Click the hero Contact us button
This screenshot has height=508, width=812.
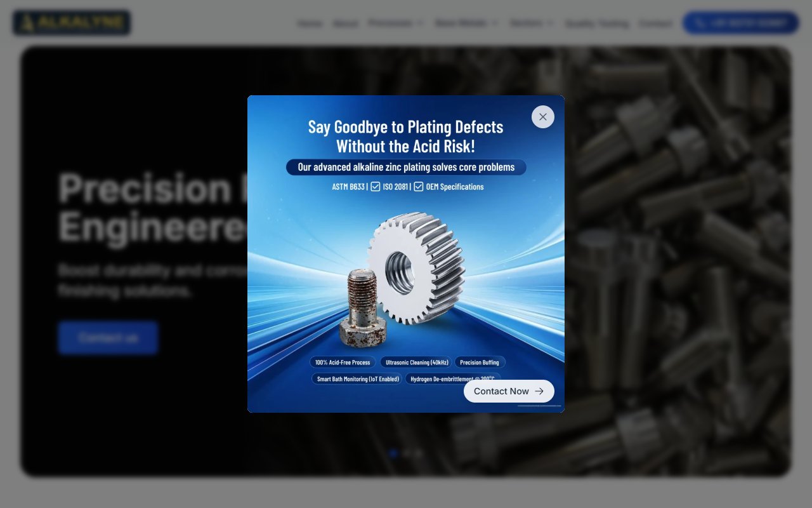pyautogui.click(x=108, y=338)
